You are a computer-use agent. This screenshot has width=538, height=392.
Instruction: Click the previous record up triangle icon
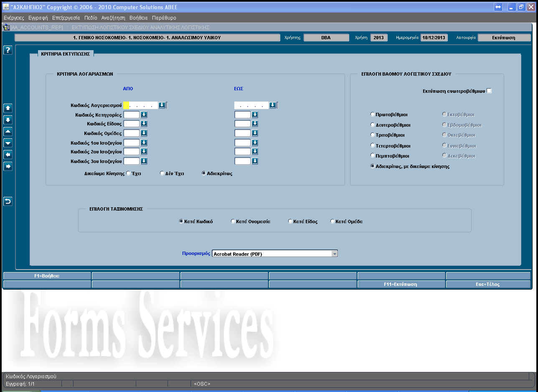click(x=8, y=131)
